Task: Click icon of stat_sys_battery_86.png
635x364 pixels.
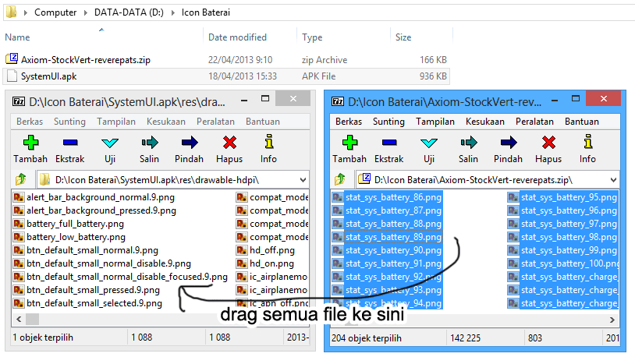Action: coord(338,197)
